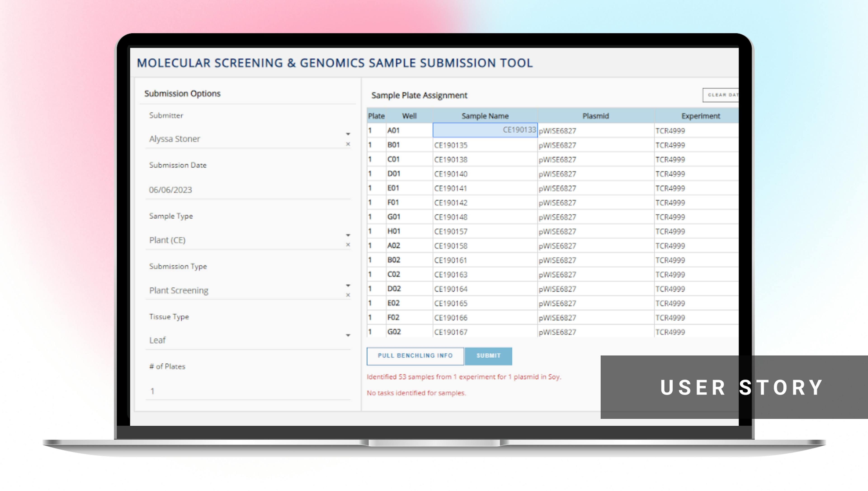The image size is (868, 491).
Task: Click well cell D02
Action: pyautogui.click(x=409, y=289)
